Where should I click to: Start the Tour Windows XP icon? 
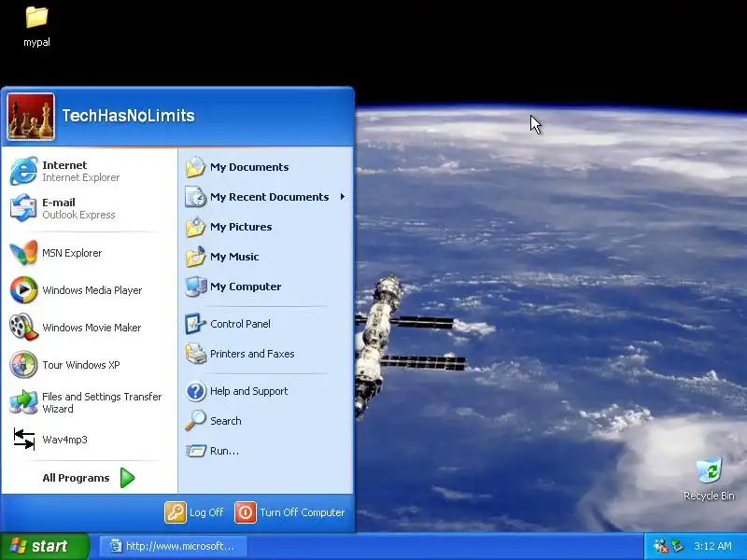pos(23,365)
